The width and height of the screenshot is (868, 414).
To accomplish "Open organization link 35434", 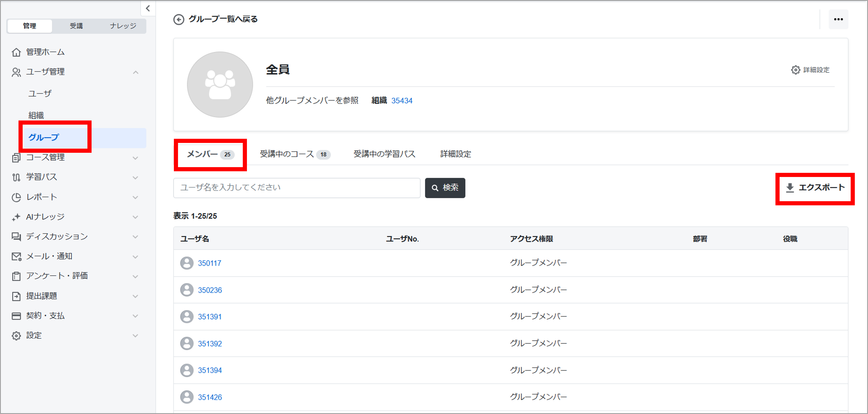I will 402,101.
